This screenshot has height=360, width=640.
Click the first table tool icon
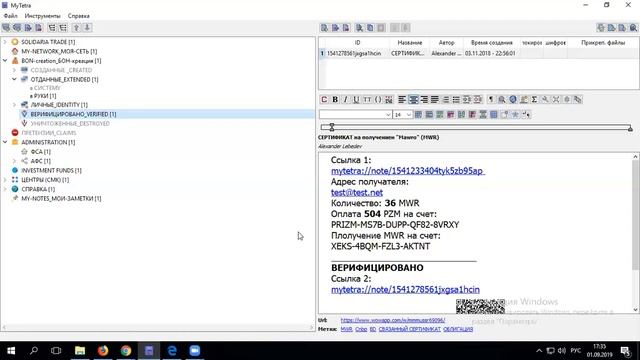point(418,115)
